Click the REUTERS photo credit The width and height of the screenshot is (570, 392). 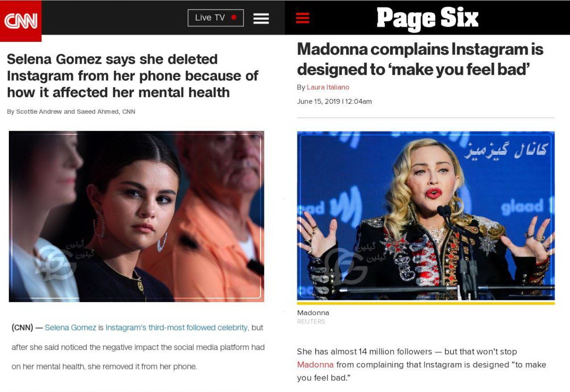coord(311,321)
